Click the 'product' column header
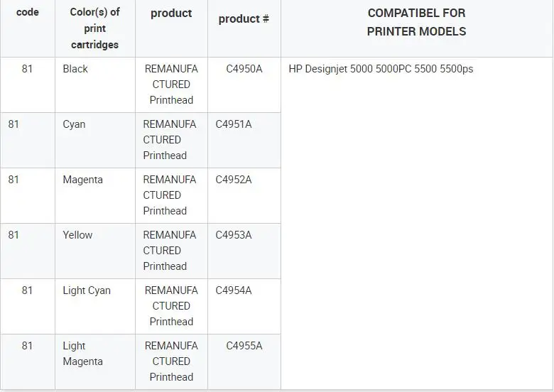The width and height of the screenshot is (554, 392). (171, 13)
